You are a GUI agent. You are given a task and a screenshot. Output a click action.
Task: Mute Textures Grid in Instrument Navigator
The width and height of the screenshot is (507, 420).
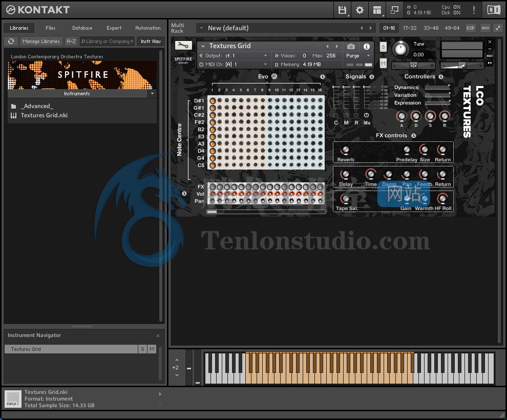tap(152, 349)
